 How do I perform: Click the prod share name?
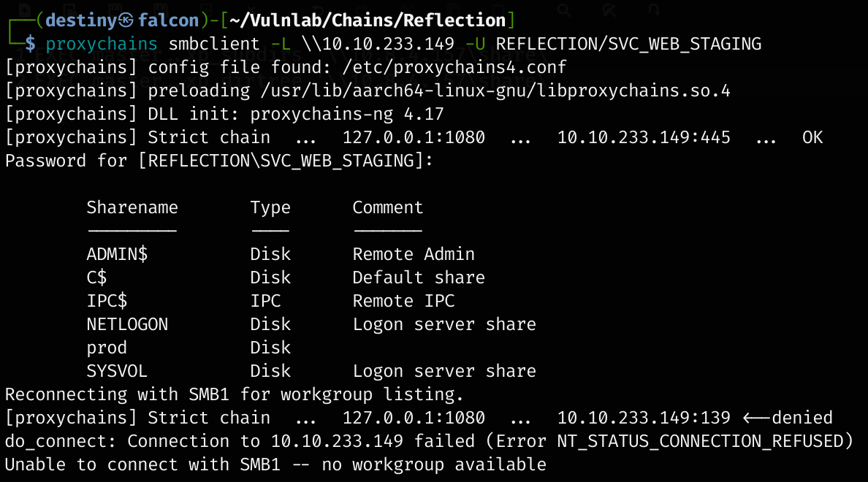107,348
